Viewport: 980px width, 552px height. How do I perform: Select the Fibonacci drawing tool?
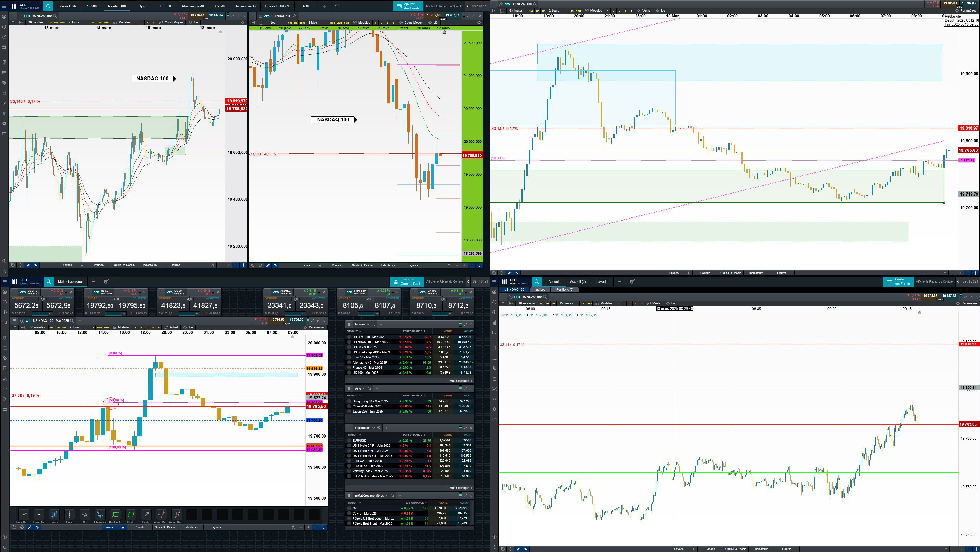[x=100, y=515]
